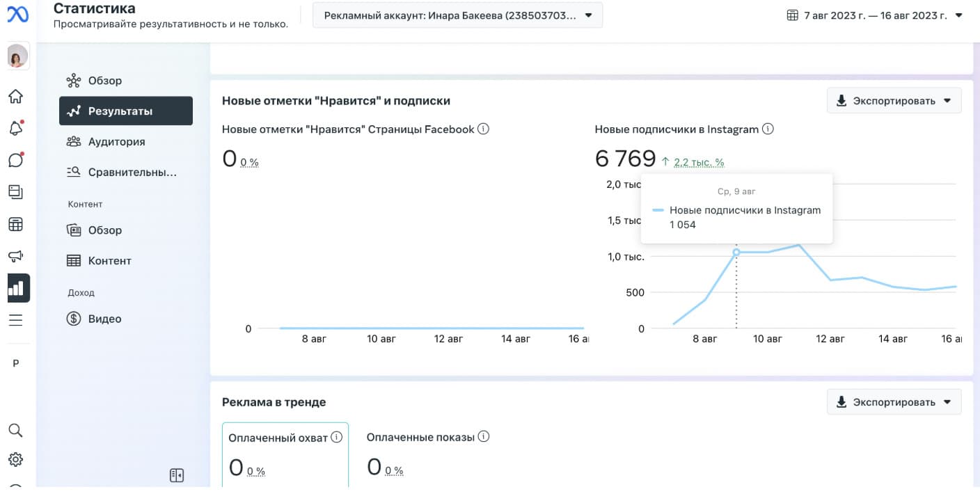
Task: Click the Статистика page title
Action: pos(95,8)
